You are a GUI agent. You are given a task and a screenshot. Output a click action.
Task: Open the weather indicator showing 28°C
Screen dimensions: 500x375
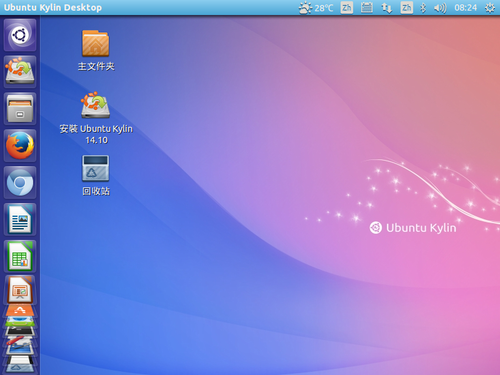316,8
